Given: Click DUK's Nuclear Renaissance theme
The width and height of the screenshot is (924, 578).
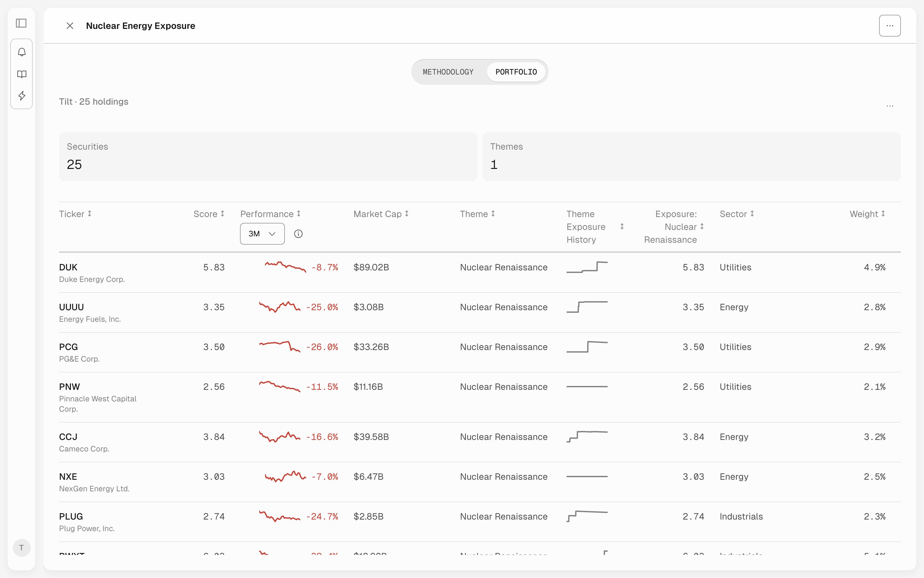Looking at the screenshot, I should pyautogui.click(x=504, y=267).
